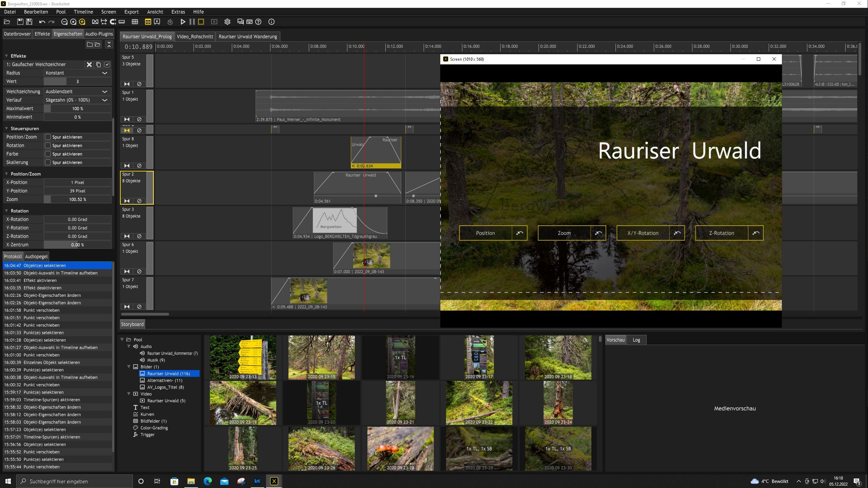
Task: Switch to the Video_Rohschnitt timeline tab
Action: 195,37
